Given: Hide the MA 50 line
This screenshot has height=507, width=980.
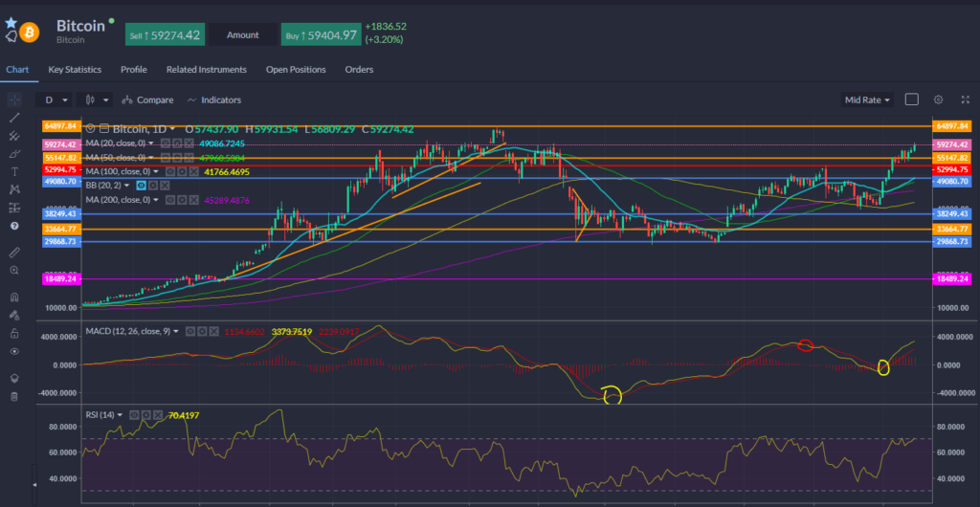Looking at the screenshot, I should click(166, 157).
